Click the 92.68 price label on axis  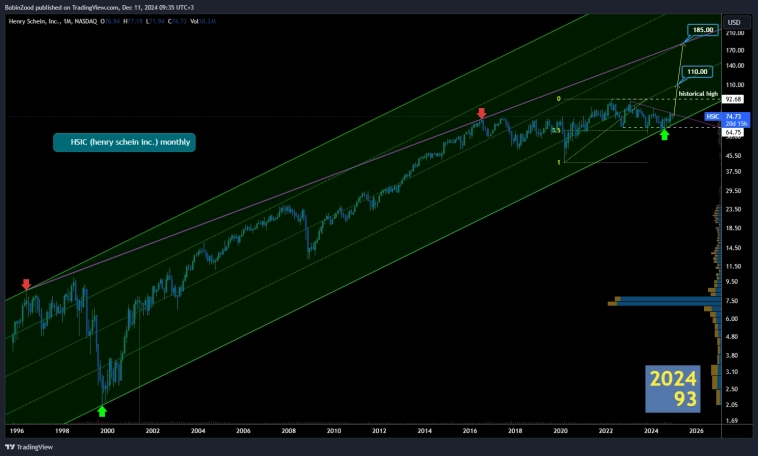pos(733,99)
